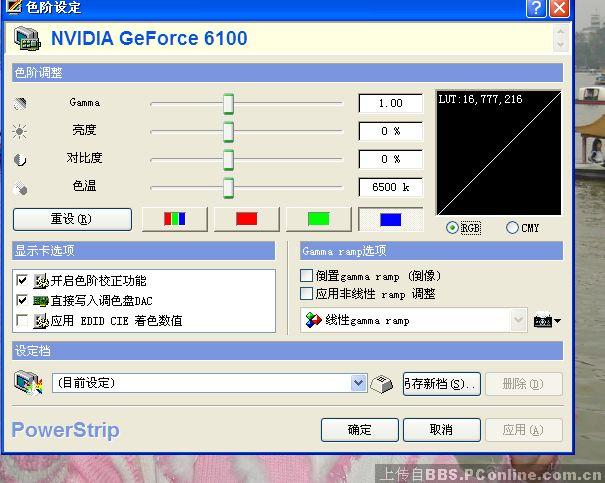Click the Gamma value field showing 1.00
This screenshot has width=605, height=483.
click(390, 103)
